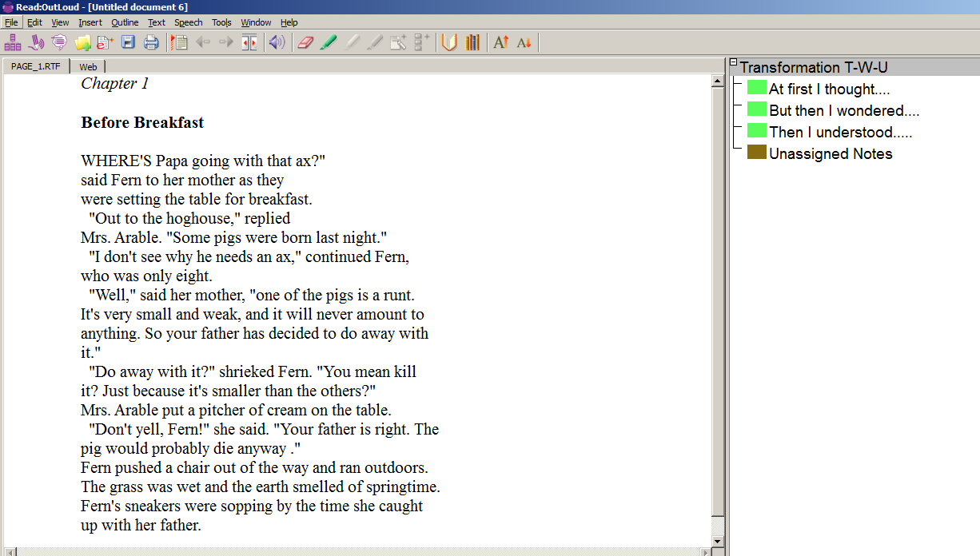980x556 pixels.
Task: Click the grayed add subtopic icon
Action: [x=421, y=42]
